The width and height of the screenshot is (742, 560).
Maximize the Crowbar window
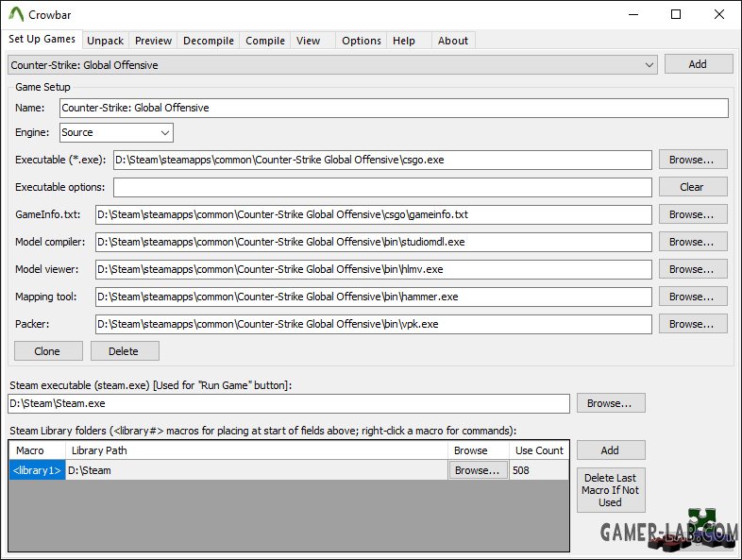[676, 15]
